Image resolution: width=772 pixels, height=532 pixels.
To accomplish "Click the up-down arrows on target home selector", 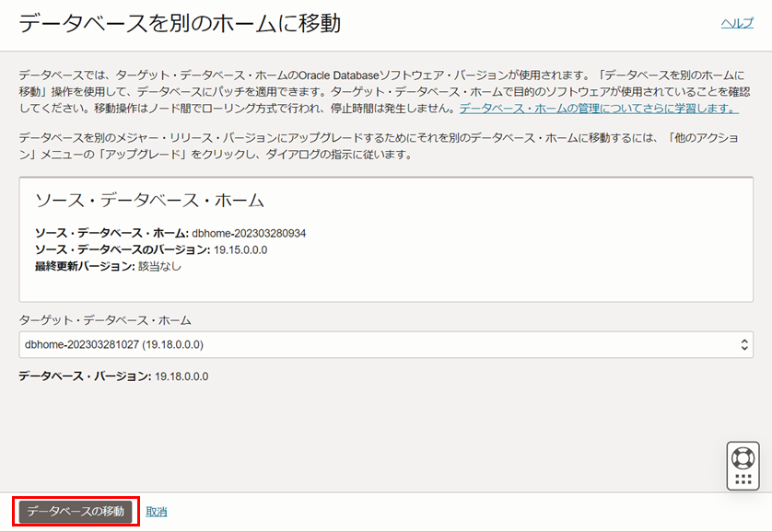I will coord(744,344).
